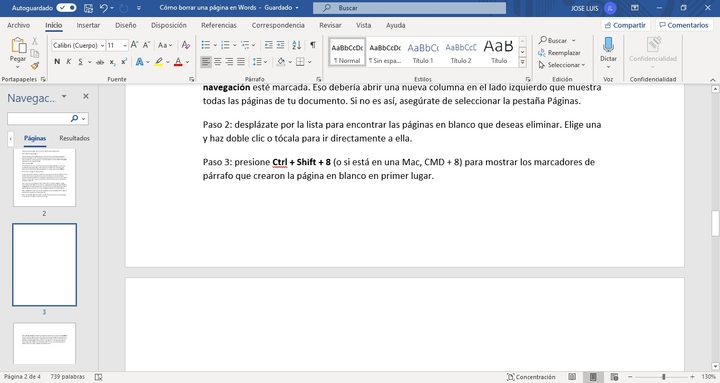Select the Título 1 style

click(x=422, y=52)
